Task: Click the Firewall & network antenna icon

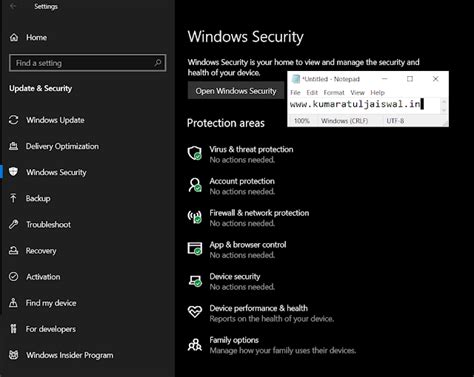Action: [195, 217]
